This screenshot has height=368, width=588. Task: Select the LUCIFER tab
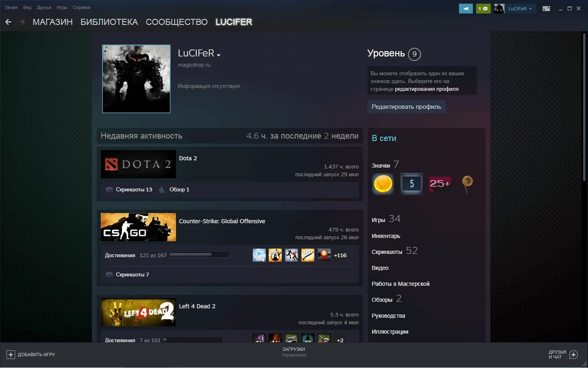[234, 22]
